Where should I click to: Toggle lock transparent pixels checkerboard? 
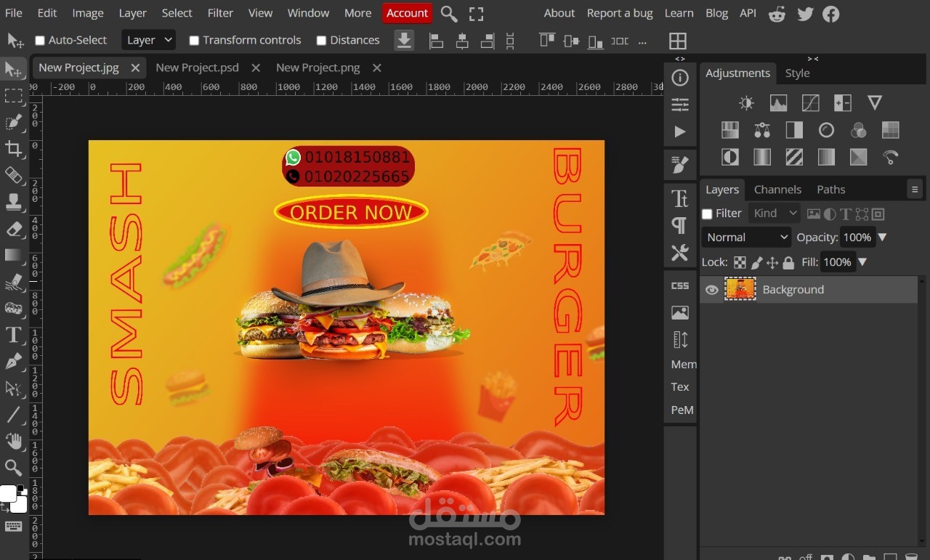[x=740, y=263]
